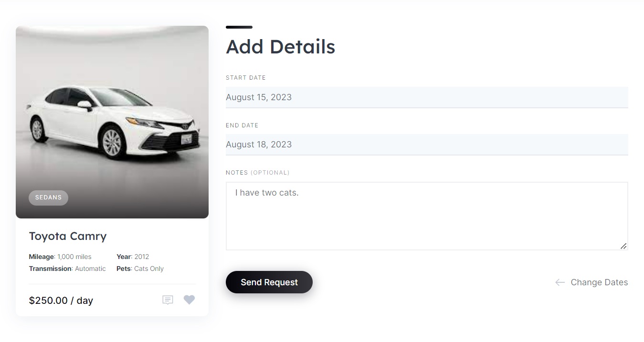The image size is (644, 342).
Task: Grab the notes textarea resize handle
Action: (x=623, y=246)
